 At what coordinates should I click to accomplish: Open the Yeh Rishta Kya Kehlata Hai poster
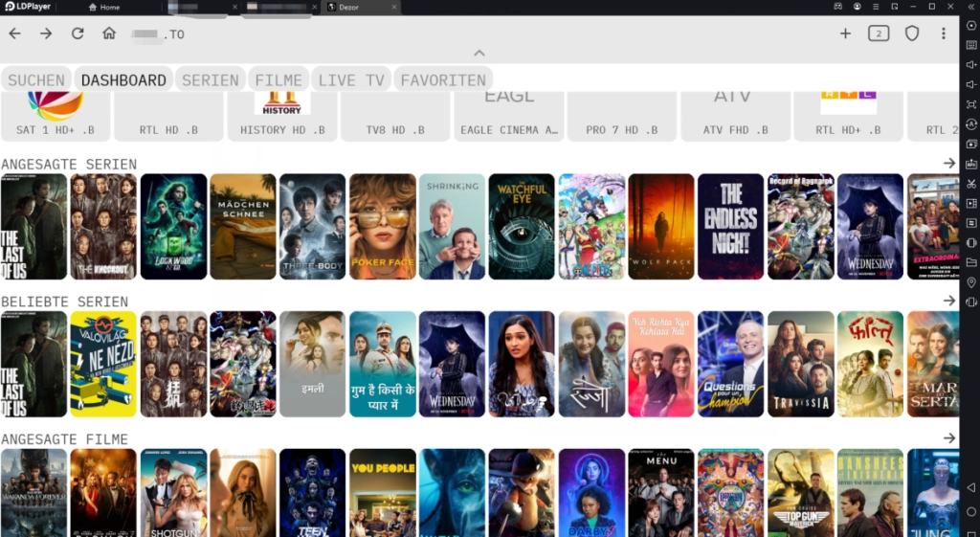coord(661,364)
